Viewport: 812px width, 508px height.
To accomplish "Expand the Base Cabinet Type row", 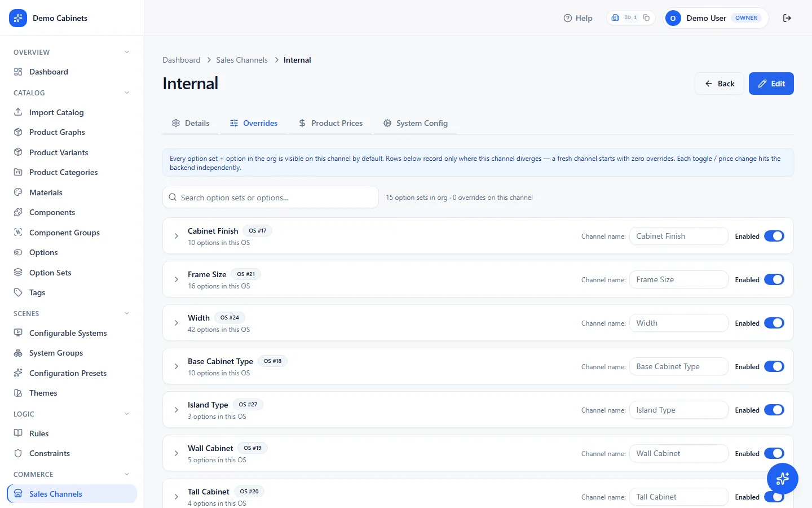I will pos(176,366).
